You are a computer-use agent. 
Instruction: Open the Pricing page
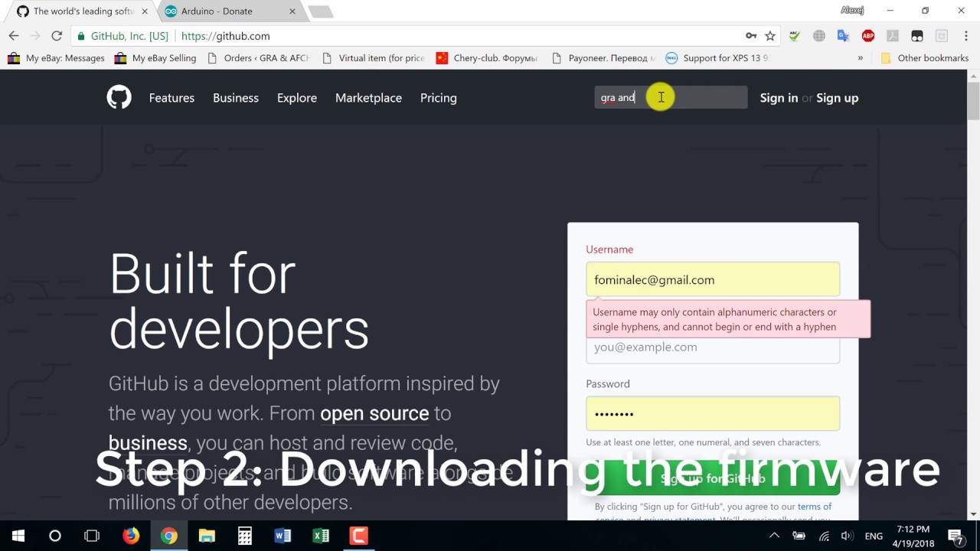[x=439, y=98]
